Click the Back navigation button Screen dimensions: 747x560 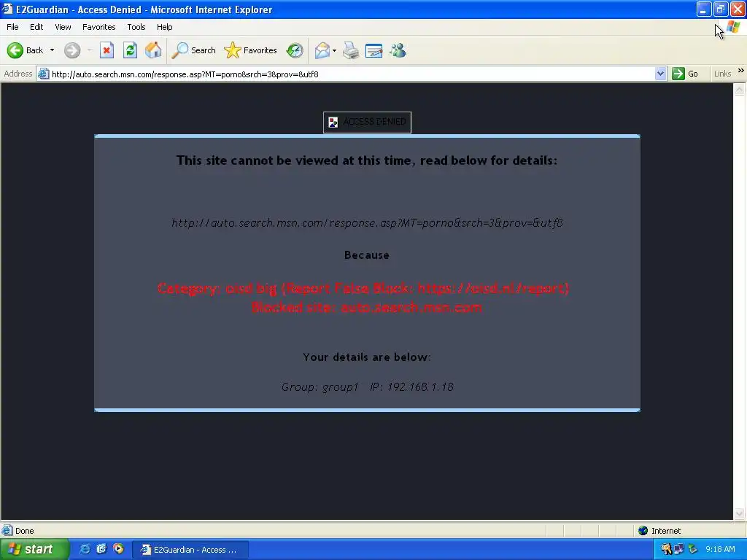point(25,50)
